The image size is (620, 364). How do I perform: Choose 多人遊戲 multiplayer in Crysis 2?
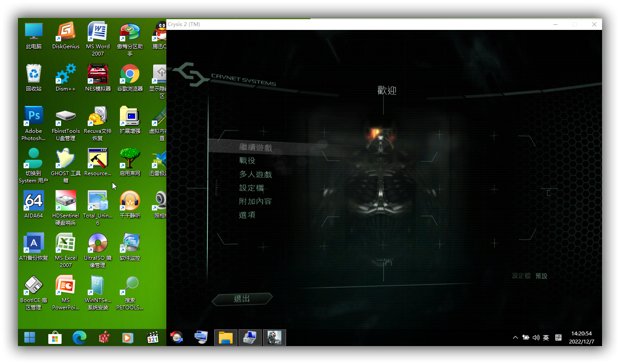(255, 174)
